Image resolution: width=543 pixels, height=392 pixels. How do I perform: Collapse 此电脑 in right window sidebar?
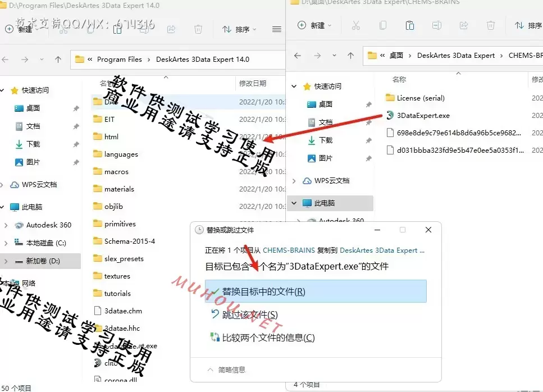294,203
